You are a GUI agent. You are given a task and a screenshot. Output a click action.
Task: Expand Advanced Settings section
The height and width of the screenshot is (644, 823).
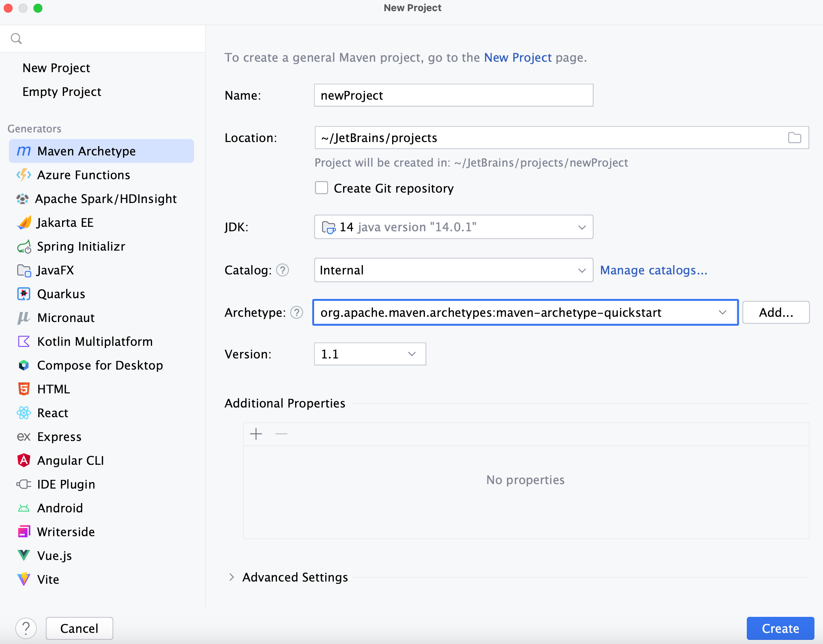click(x=232, y=577)
